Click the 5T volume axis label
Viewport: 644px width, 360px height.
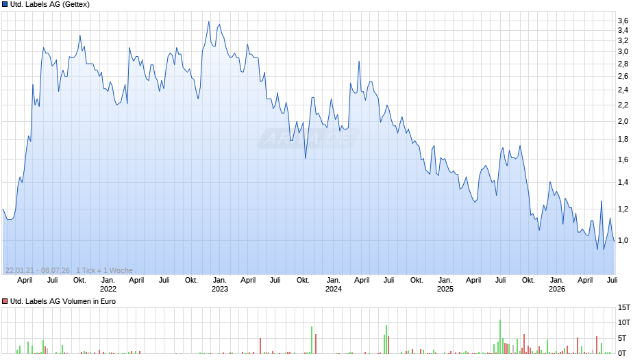[622, 338]
